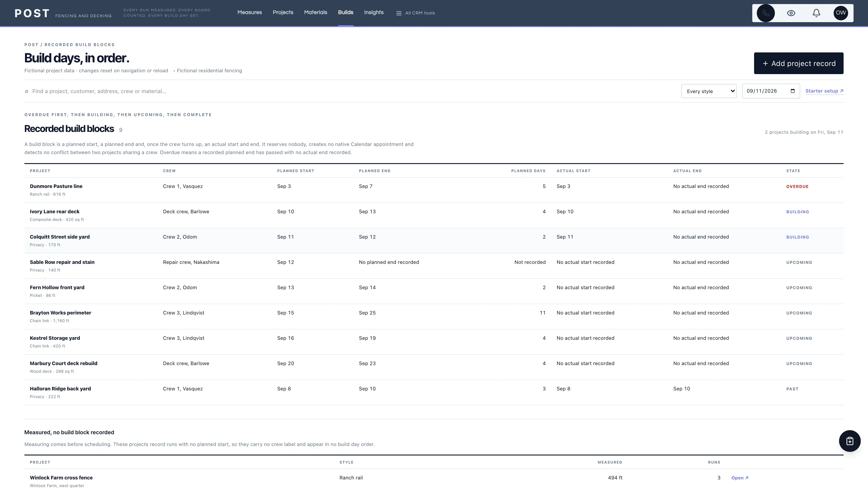Click the Add project record button
This screenshot has width=868, height=488.
pos(799,63)
